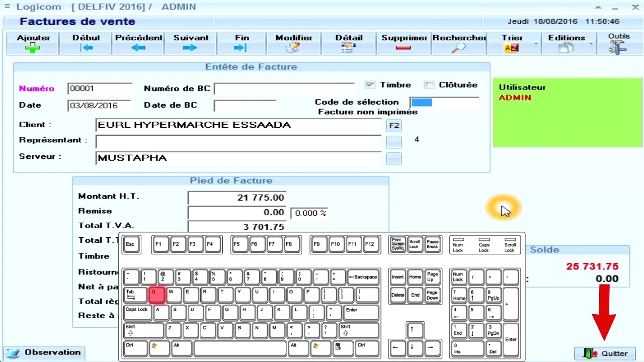The image size is (644, 362).
Task: Click the Remise percent field 0.000 %
Action: (309, 213)
